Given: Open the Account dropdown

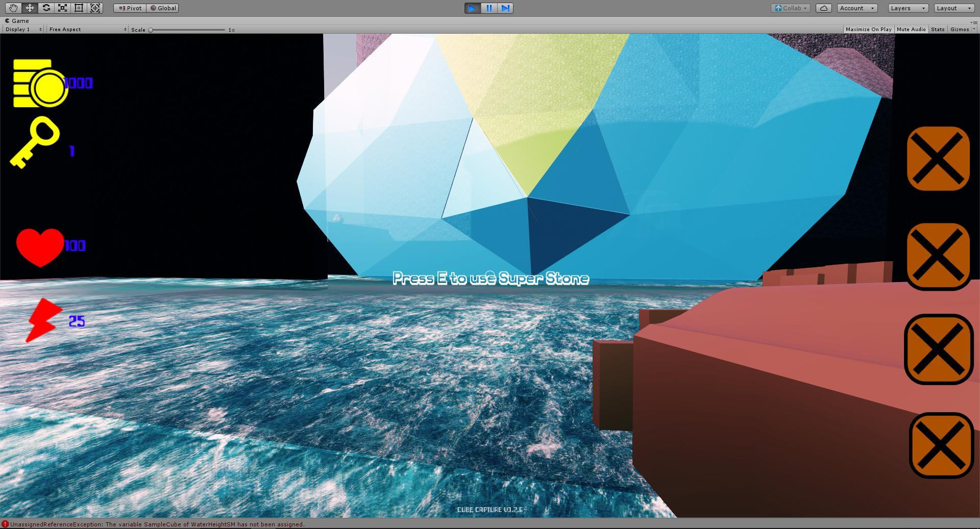Looking at the screenshot, I should (x=857, y=8).
